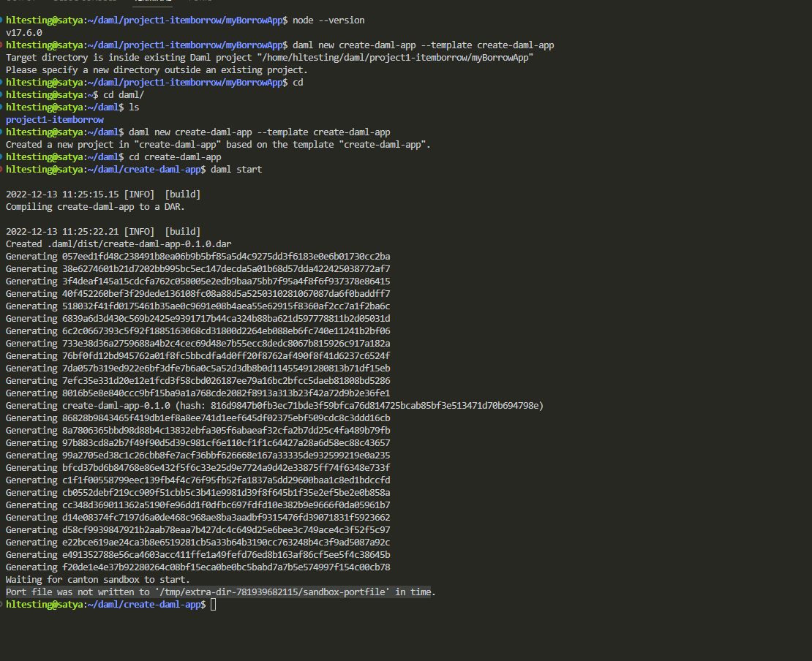Click the last Generating line starting with f20de1e4e37b
Image resolution: width=812 pixels, height=661 pixels.
click(198, 567)
